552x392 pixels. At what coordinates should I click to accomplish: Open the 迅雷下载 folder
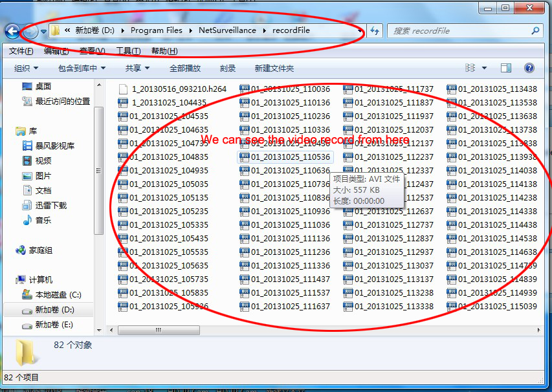[x=50, y=205]
